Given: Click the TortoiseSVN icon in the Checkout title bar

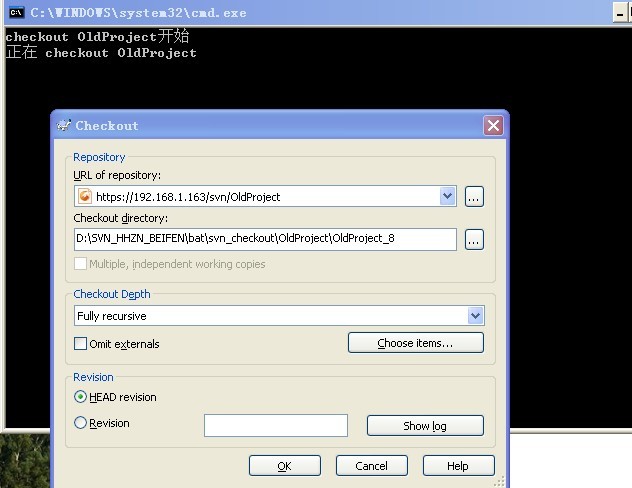Looking at the screenshot, I should [x=64, y=126].
